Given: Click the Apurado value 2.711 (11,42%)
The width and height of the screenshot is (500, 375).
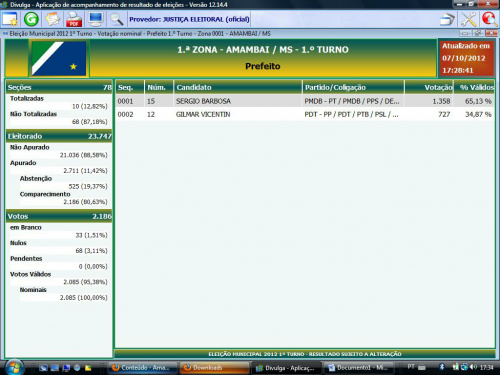Looking at the screenshot, I should tap(85, 171).
